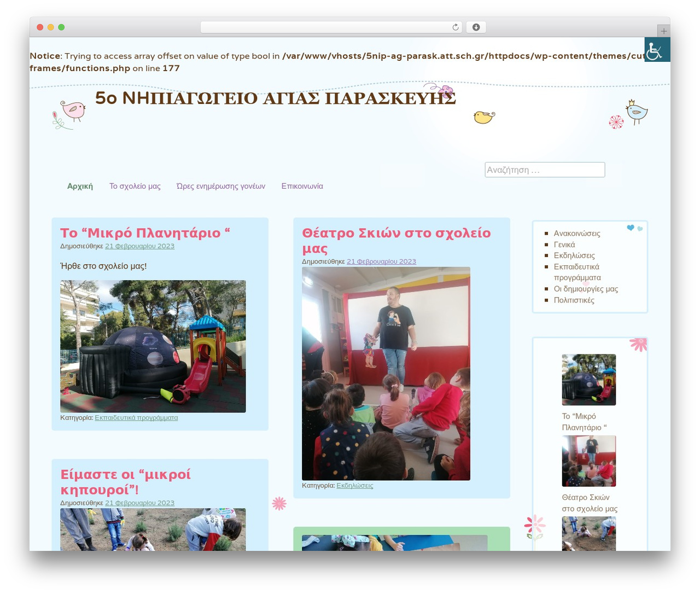Open sidebar gardening thumbnail image
Viewport: 700px width, 593px height.
(x=589, y=533)
